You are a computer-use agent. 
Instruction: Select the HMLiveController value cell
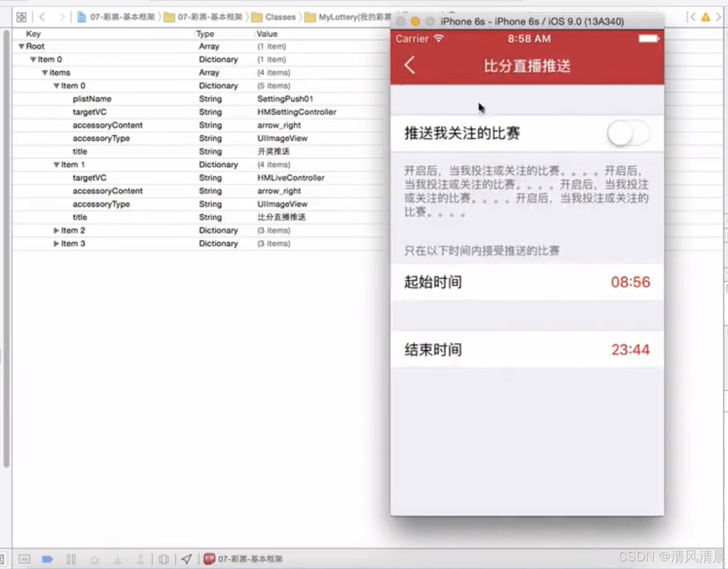click(x=291, y=178)
